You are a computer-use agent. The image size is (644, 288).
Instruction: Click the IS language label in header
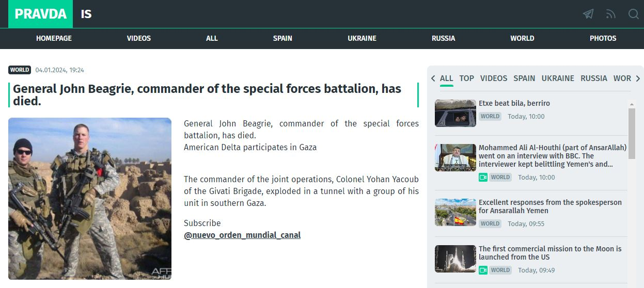point(86,14)
